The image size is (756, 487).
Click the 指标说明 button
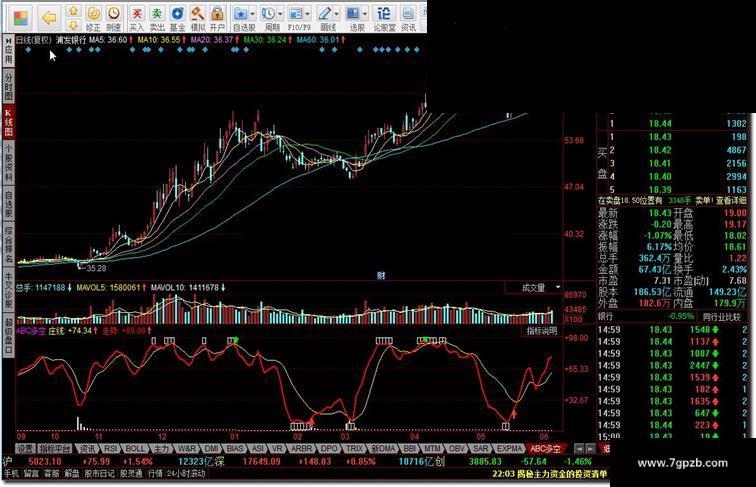[x=541, y=331]
